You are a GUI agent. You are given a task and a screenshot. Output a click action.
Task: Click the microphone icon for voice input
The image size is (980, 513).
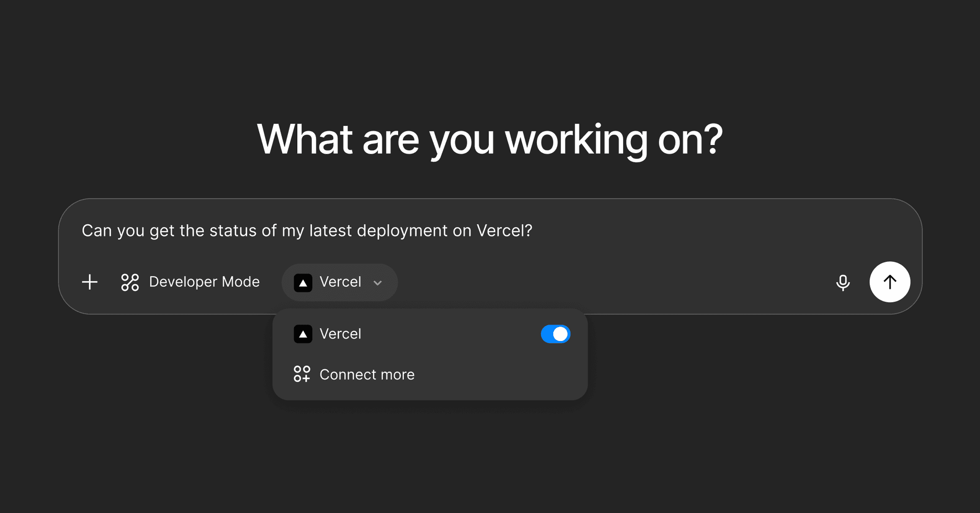click(x=843, y=282)
